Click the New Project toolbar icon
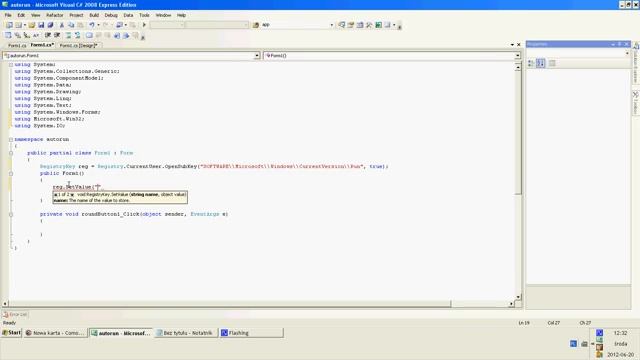 (9, 25)
